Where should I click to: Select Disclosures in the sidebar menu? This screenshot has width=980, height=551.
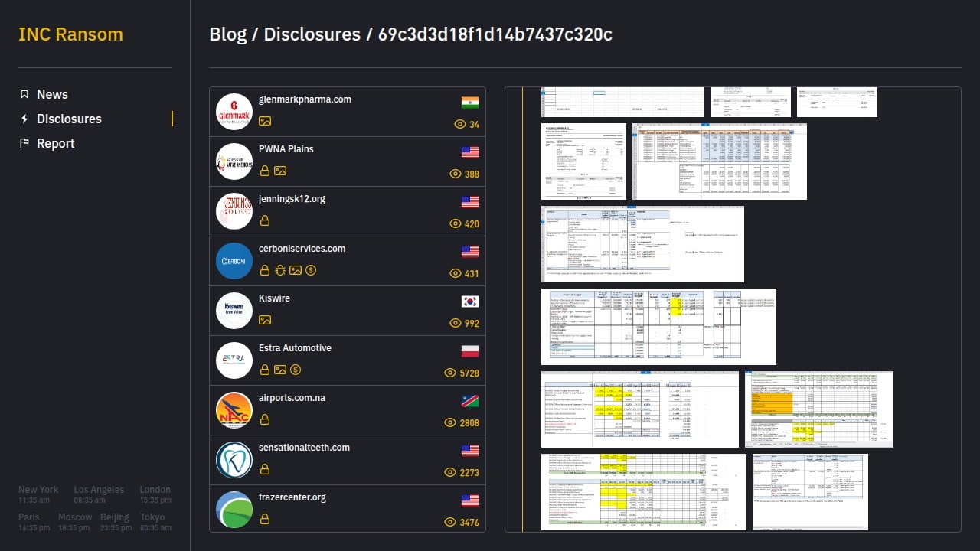(x=69, y=119)
